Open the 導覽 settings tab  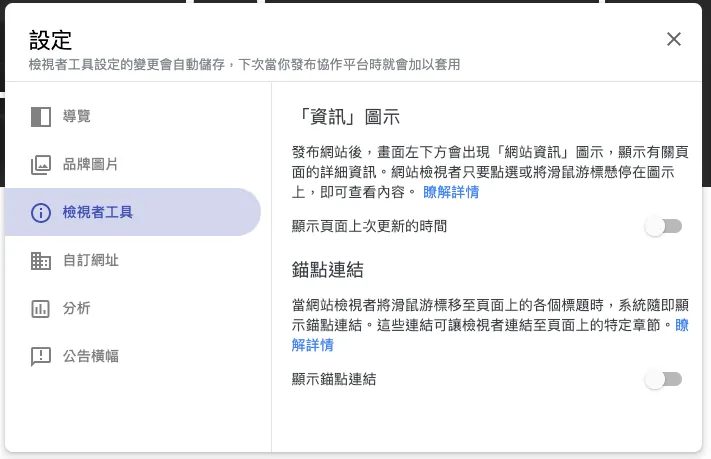pyautogui.click(x=77, y=117)
